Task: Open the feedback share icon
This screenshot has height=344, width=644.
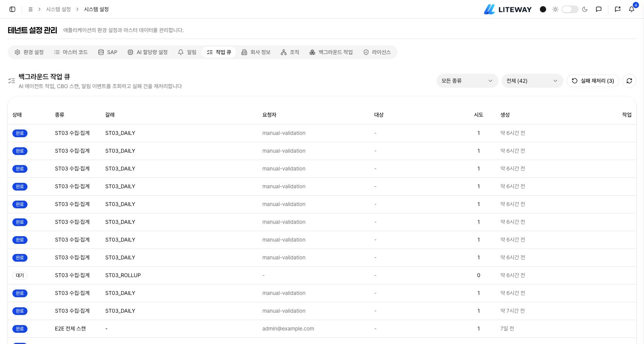Action: (x=618, y=9)
